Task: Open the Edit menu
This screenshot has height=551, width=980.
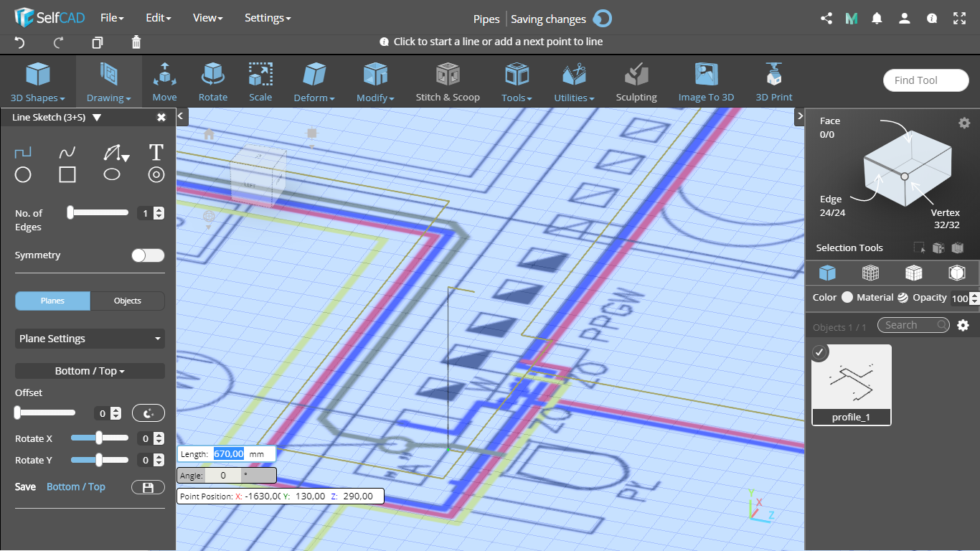Action: pyautogui.click(x=158, y=18)
